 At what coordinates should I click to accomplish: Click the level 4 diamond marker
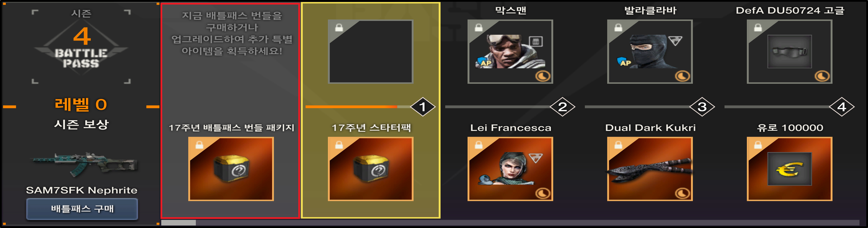tap(842, 107)
